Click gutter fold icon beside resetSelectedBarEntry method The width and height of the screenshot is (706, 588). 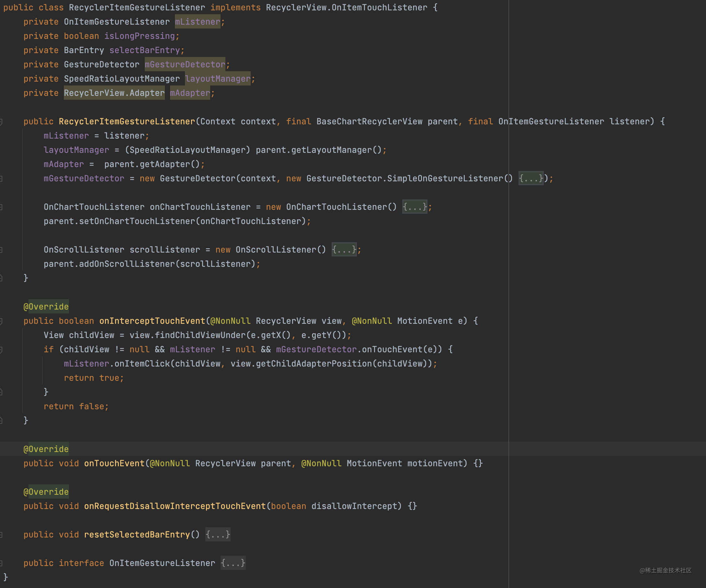(1, 535)
